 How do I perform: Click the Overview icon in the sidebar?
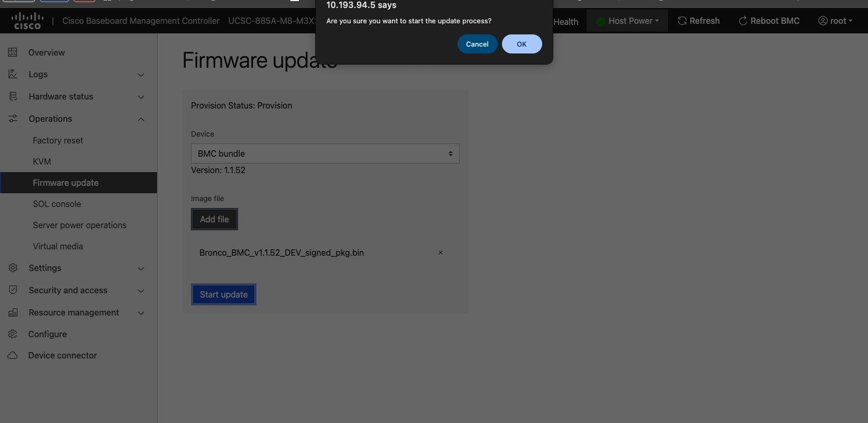pos(13,52)
